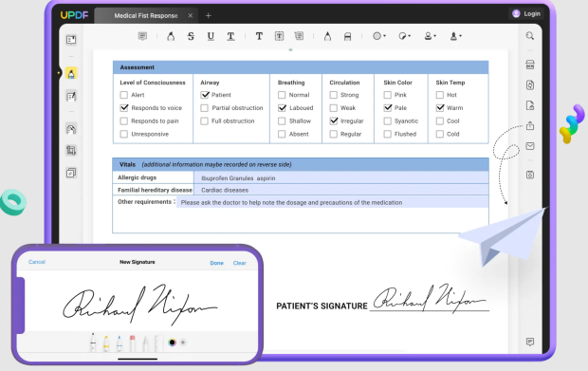This screenshot has width=588, height=371.
Task: Select the eraser tool in top toolbar
Action: tap(348, 36)
